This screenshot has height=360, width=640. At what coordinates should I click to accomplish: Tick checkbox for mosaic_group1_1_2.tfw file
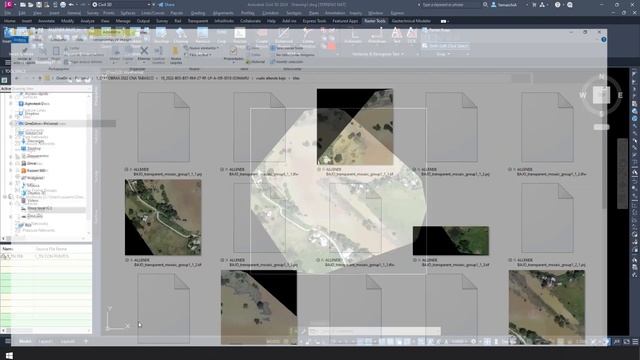pos(510,169)
